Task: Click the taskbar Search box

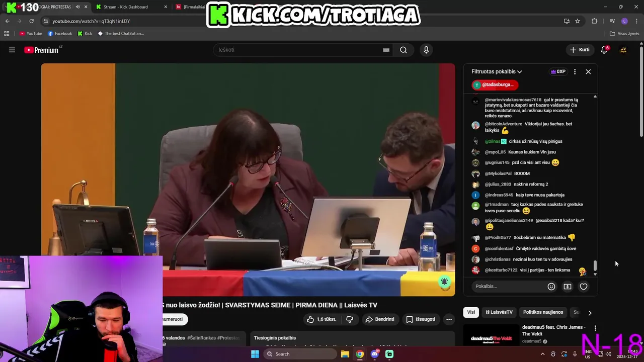Action: pyautogui.click(x=299, y=354)
